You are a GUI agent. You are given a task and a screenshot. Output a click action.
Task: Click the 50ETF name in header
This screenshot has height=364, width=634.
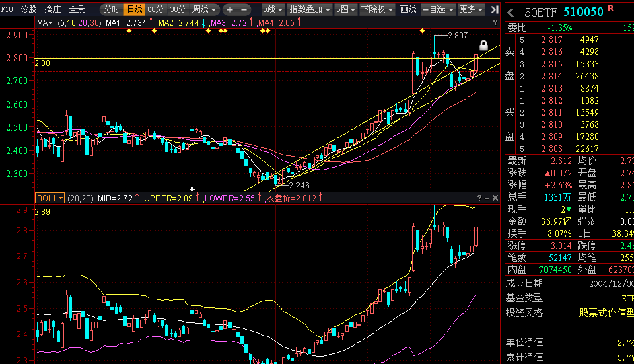[540, 13]
